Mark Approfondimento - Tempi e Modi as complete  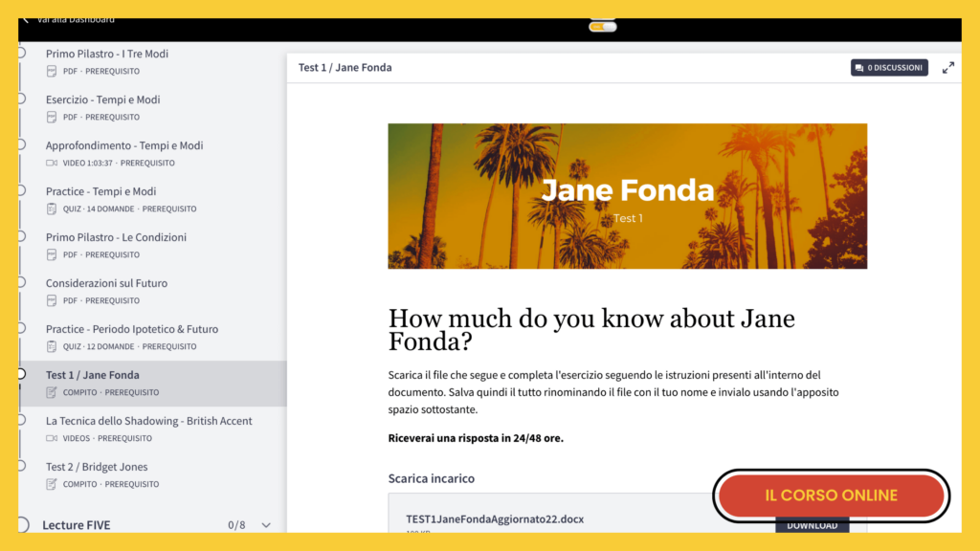[21, 144]
